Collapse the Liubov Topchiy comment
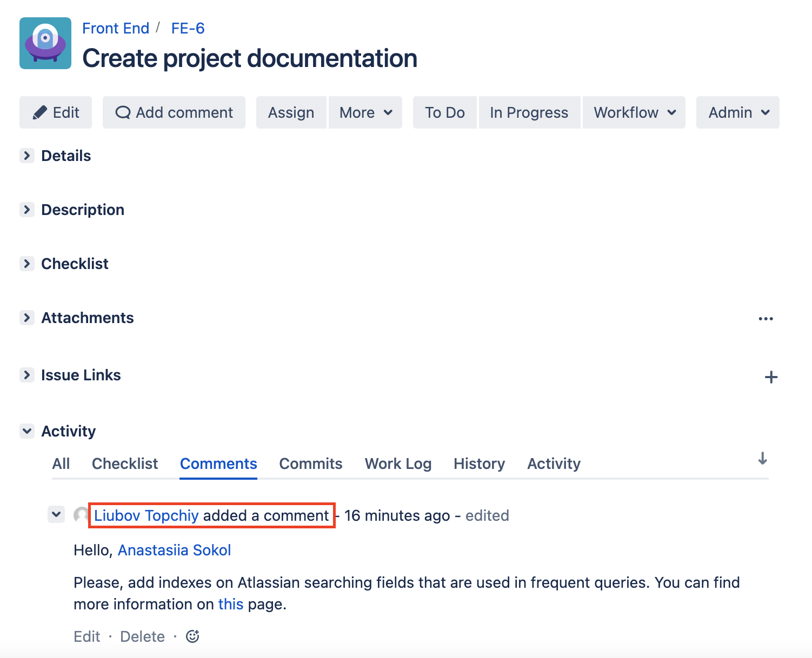812x658 pixels. (56, 515)
